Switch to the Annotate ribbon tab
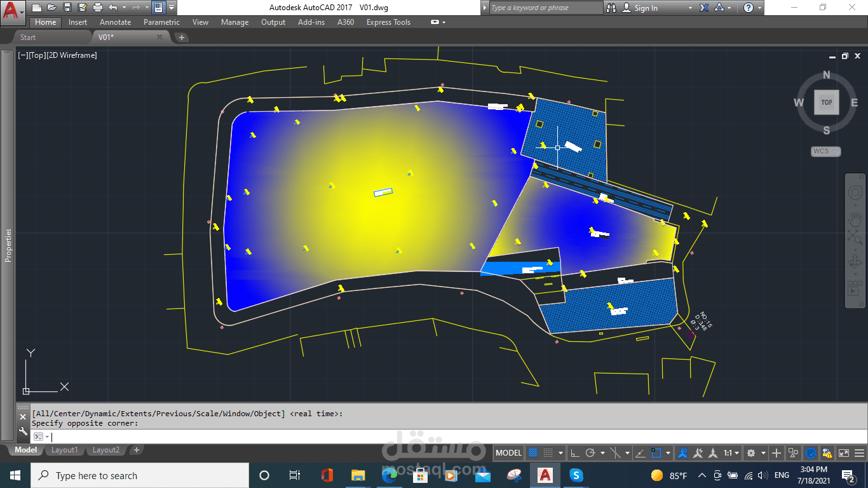The image size is (868, 488). coord(115,22)
